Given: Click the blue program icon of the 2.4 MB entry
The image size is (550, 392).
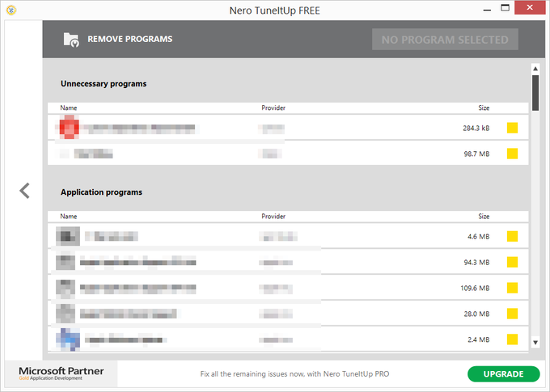Looking at the screenshot, I should tap(67, 339).
